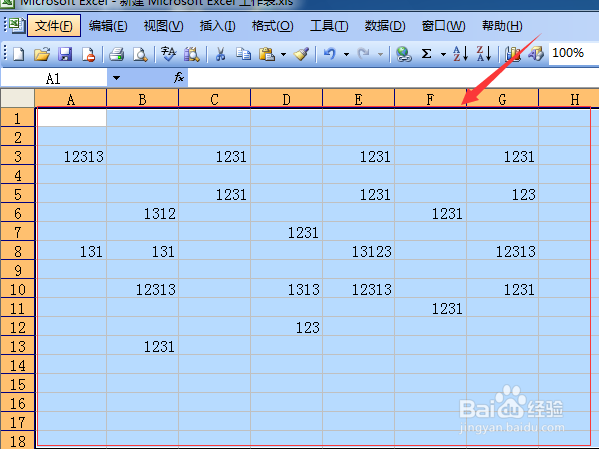Open a file with the Open folder icon
The width and height of the screenshot is (599, 449).
pyautogui.click(x=42, y=54)
